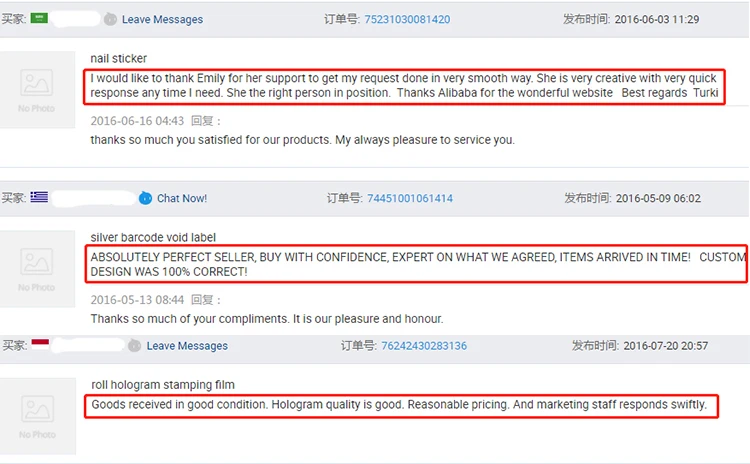Click the grey message icon in the first review header
This screenshot has height=464, width=750.
pos(110,19)
